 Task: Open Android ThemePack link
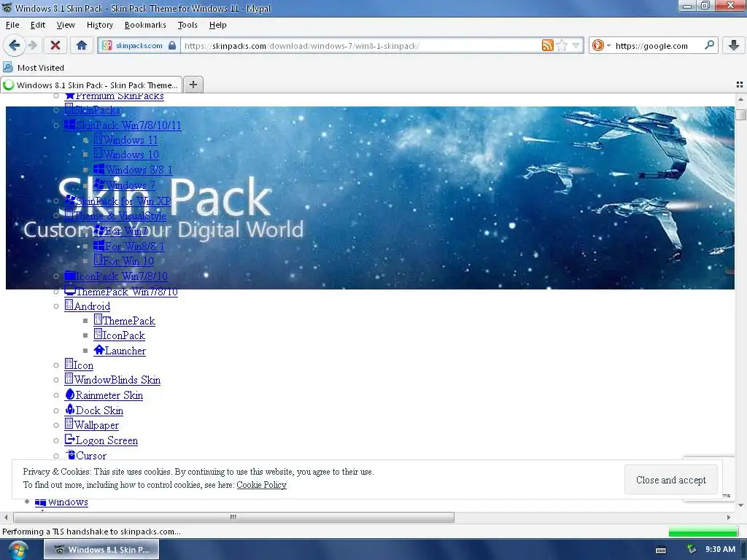coord(124,321)
